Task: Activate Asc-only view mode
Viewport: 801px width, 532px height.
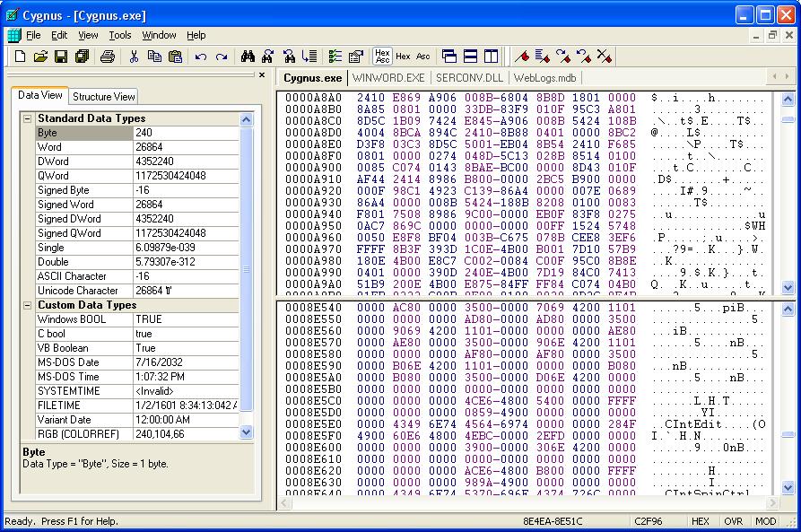Action: point(422,55)
